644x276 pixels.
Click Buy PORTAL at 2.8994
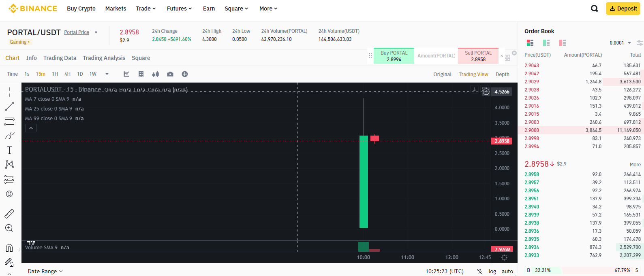click(394, 56)
